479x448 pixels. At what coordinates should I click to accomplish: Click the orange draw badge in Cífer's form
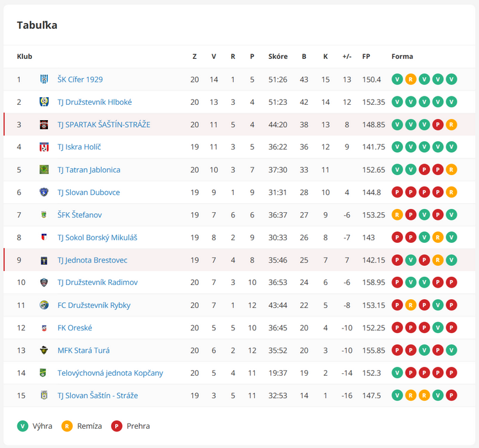(411, 79)
